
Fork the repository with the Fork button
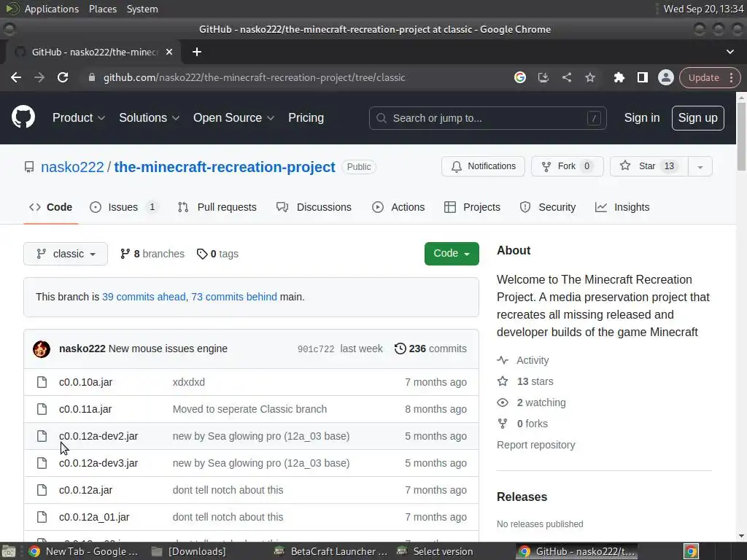click(x=568, y=166)
